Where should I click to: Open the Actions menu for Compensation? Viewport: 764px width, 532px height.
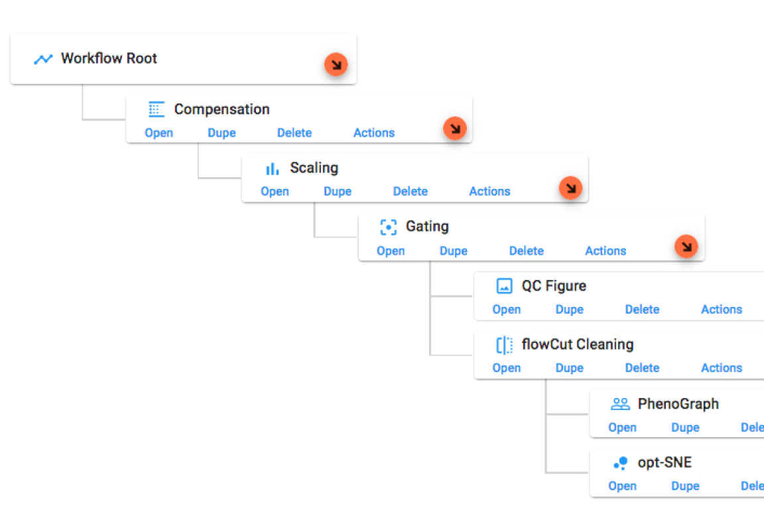(373, 133)
